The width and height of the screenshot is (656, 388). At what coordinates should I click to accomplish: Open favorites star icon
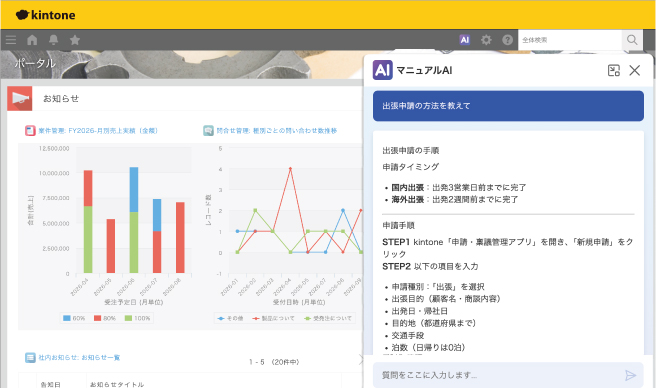coord(75,40)
